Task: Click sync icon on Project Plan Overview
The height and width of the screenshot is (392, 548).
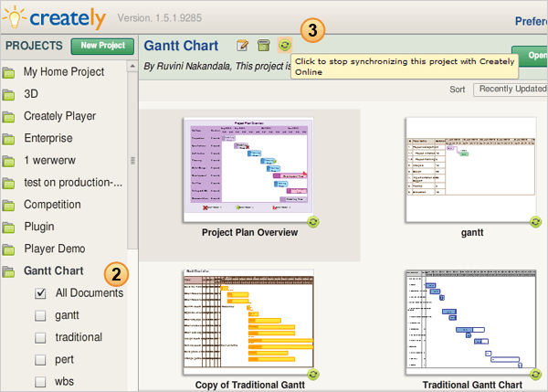Action: tap(313, 222)
